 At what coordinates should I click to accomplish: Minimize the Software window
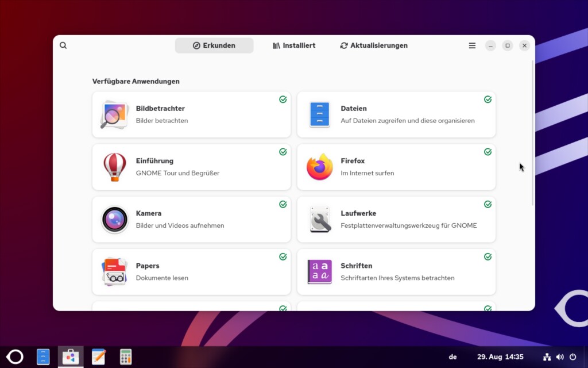(490, 45)
